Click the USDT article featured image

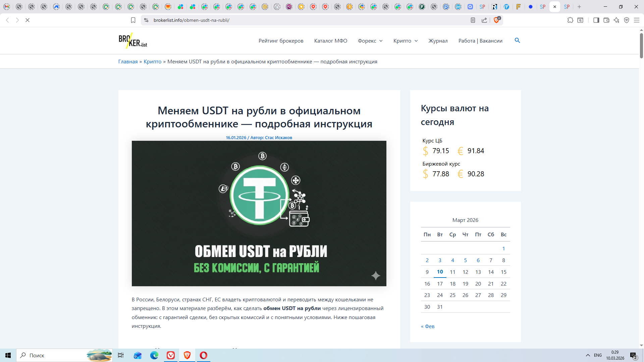(259, 213)
